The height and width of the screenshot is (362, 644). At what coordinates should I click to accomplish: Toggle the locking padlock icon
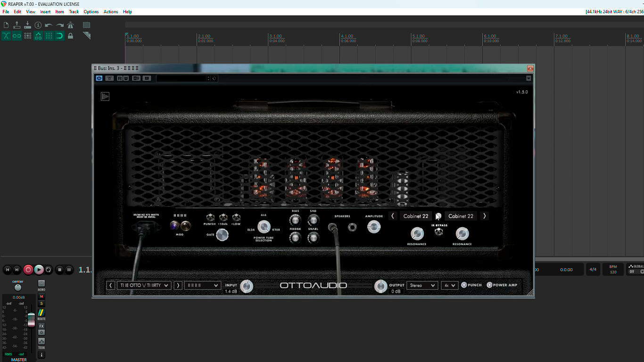click(x=71, y=36)
